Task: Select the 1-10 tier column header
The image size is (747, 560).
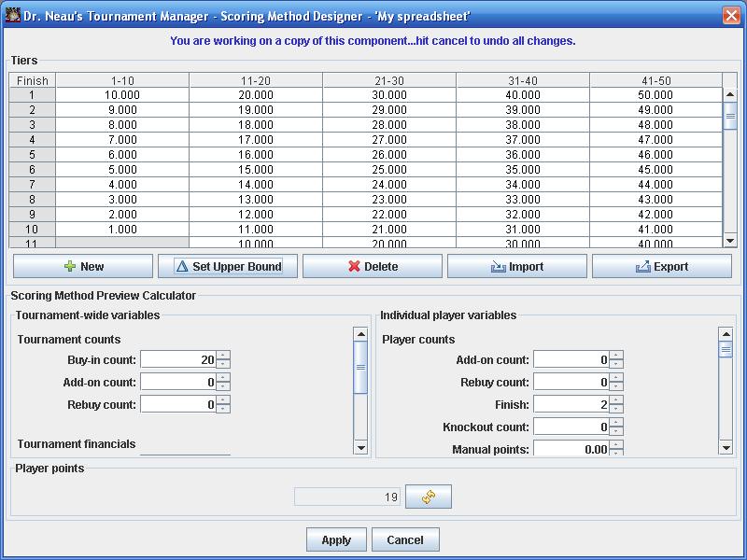Action: [122, 80]
